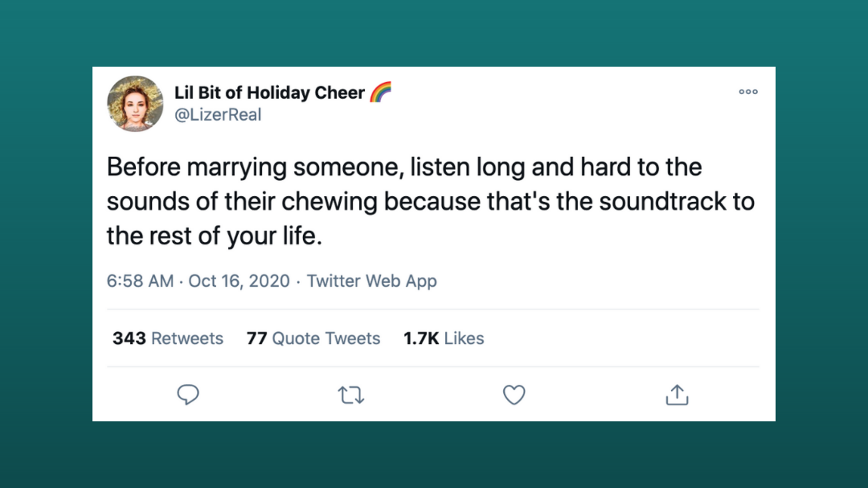
Task: View the 343 Retweets list
Action: [168, 338]
